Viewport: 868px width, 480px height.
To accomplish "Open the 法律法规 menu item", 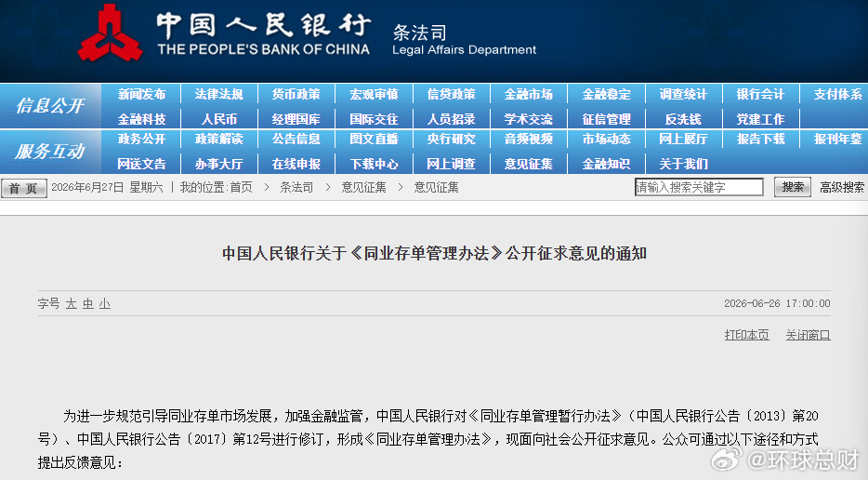I will click(219, 94).
